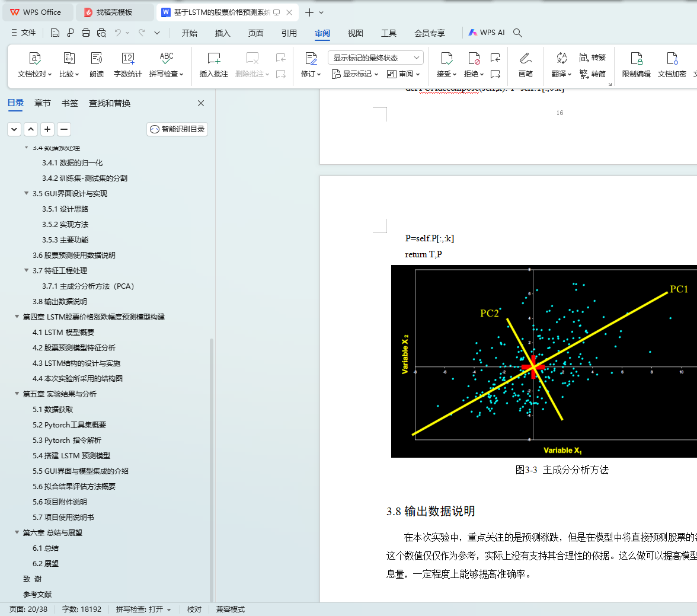
Task: Open the 字数统计 word count
Action: pos(127,65)
